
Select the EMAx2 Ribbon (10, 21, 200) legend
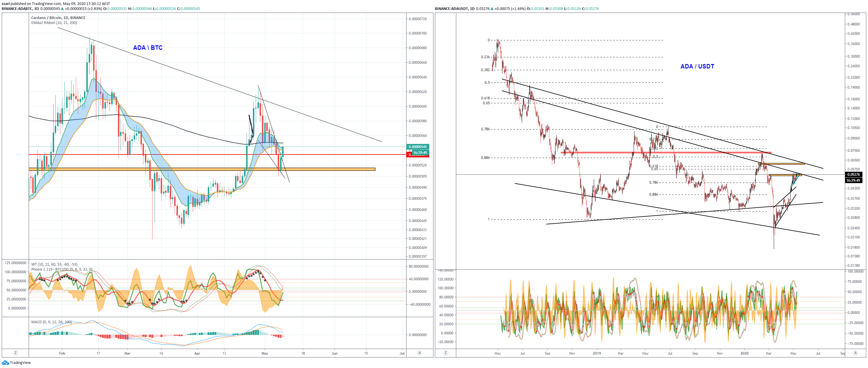pyautogui.click(x=54, y=23)
